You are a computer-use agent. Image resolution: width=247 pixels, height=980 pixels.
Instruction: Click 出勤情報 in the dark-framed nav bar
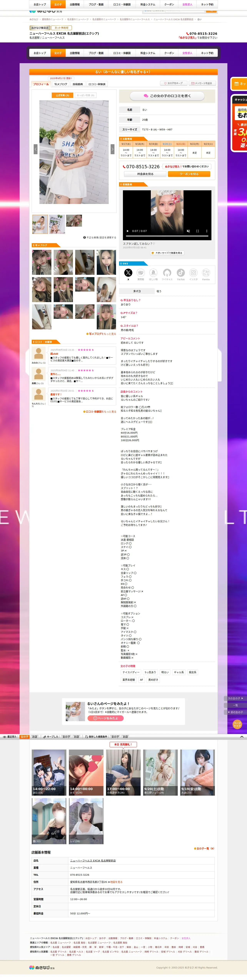(75, 53)
